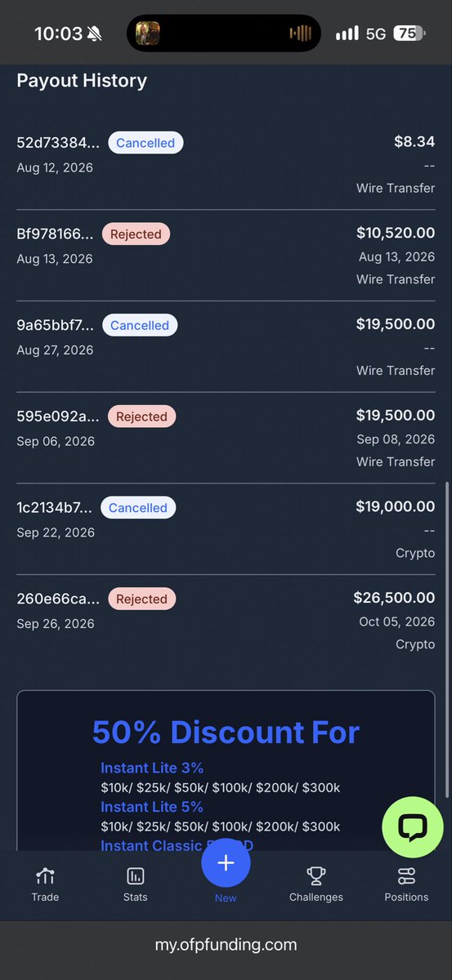Select the Rejected badge for Bf978166 payout
The height and width of the screenshot is (980, 452).
click(x=136, y=234)
